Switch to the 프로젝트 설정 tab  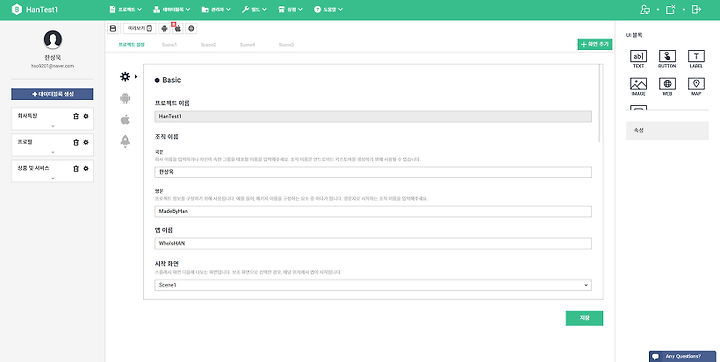(x=131, y=45)
